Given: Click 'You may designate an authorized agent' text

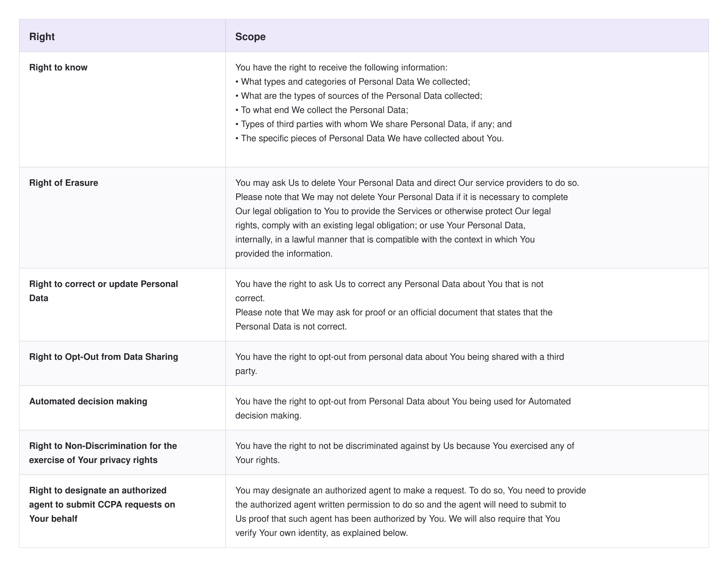Looking at the screenshot, I should tap(411, 512).
